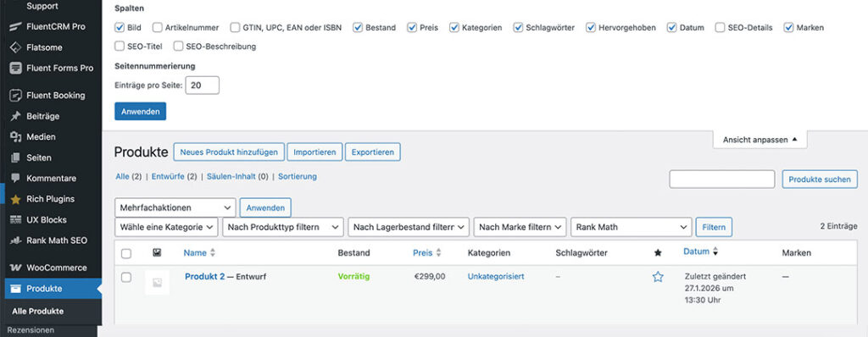This screenshot has width=868, height=337.
Task: Click Neues Produkt hinzufügen button
Action: 229,152
